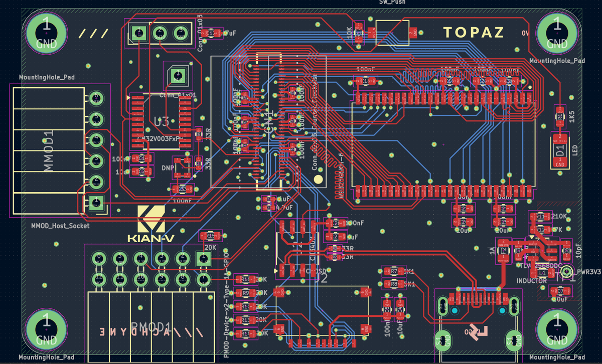This screenshot has width=602, height=364.
Task: Select the U2 CH340 chip footprint
Action: coord(296,248)
